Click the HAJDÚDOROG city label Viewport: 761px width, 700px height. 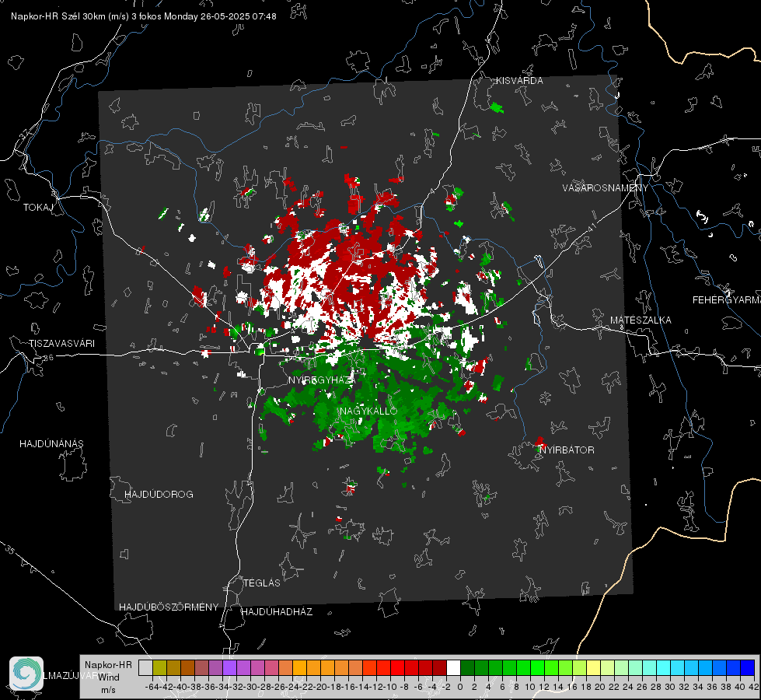[159, 495]
